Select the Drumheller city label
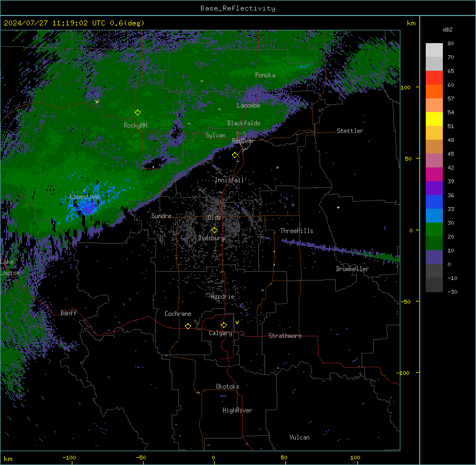 tap(352, 269)
